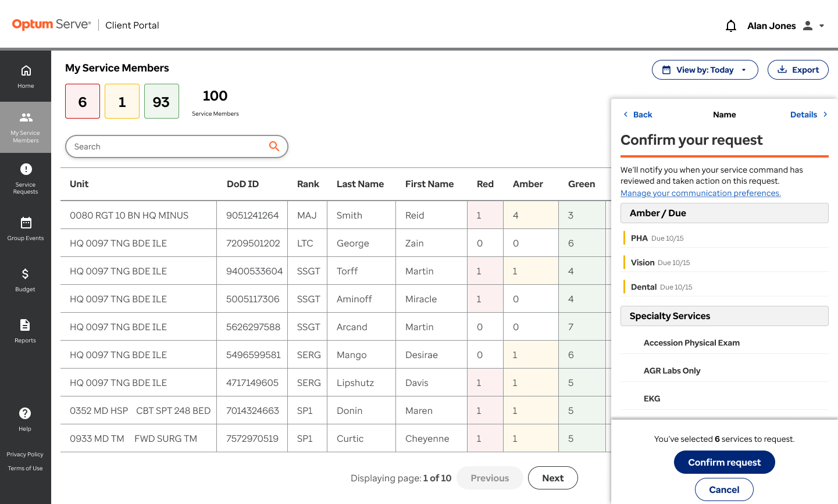Filter by the red 6 status box
This screenshot has width=838, height=504.
83,101
